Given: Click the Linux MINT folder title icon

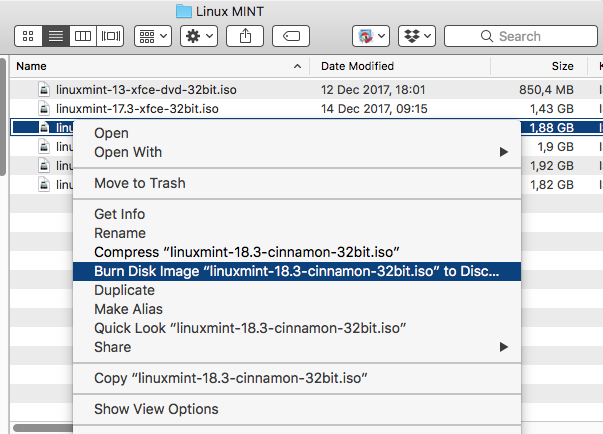Looking at the screenshot, I should point(183,12).
